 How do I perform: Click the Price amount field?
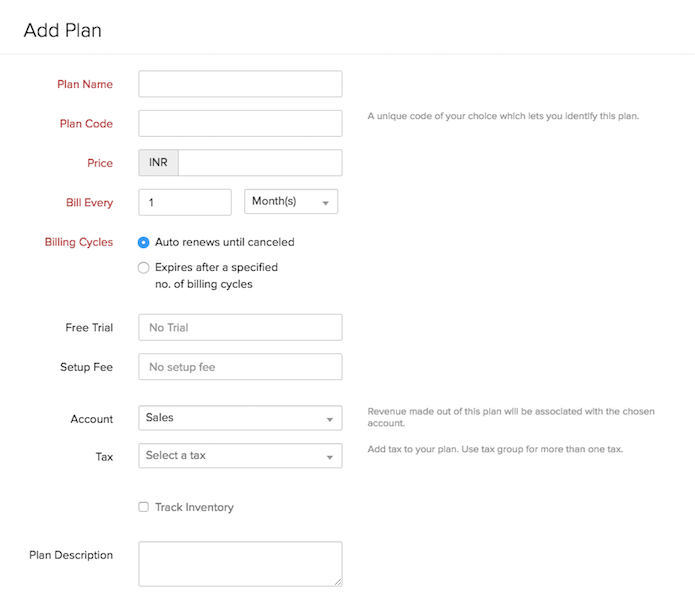pos(259,163)
